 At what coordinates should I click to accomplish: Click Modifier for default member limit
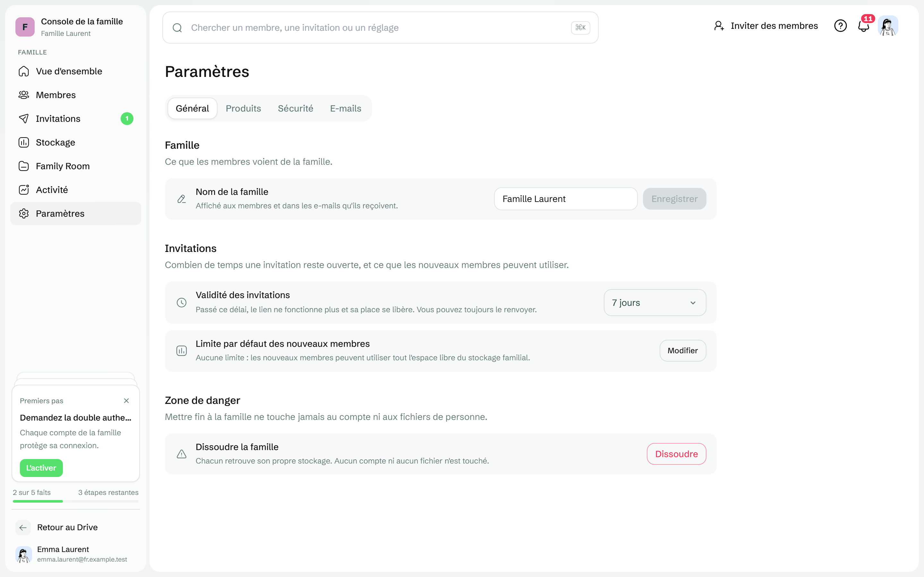tap(683, 350)
